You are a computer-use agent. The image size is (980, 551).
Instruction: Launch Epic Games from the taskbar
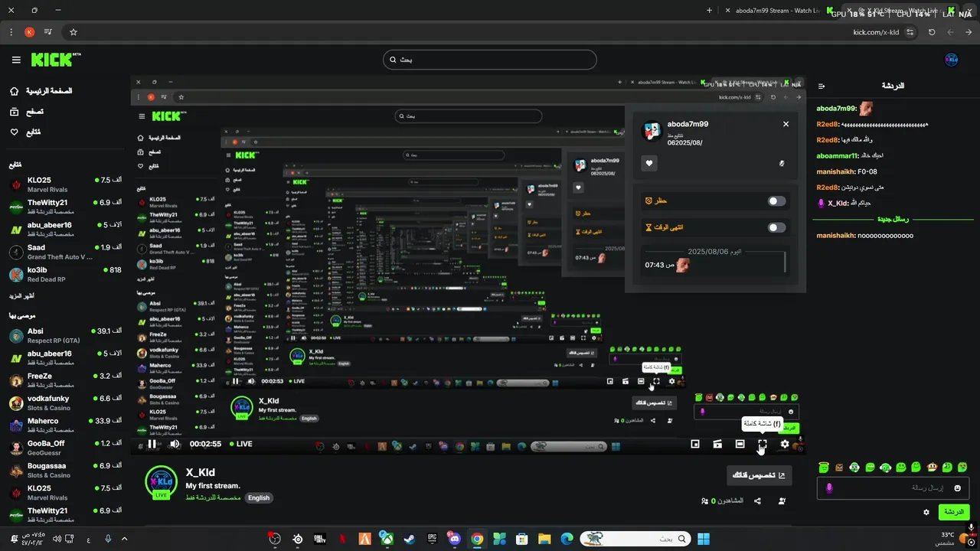432,539
